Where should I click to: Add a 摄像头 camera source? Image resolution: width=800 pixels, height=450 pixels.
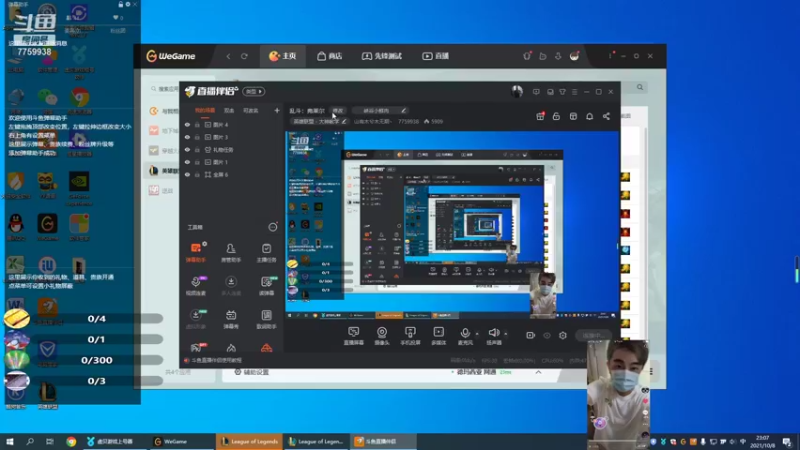click(x=382, y=336)
